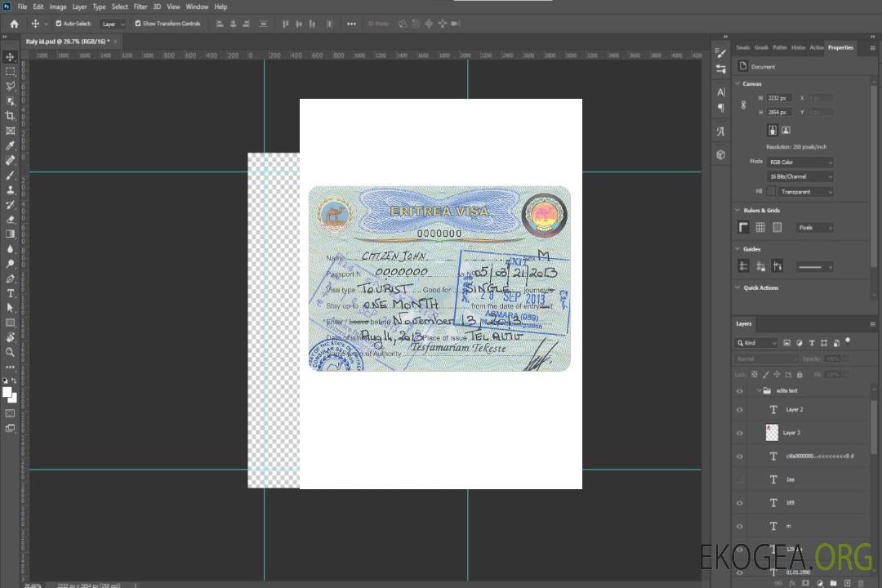Open the RGB Color mode dropdown
The width and height of the screenshot is (882, 588).
[x=800, y=162]
